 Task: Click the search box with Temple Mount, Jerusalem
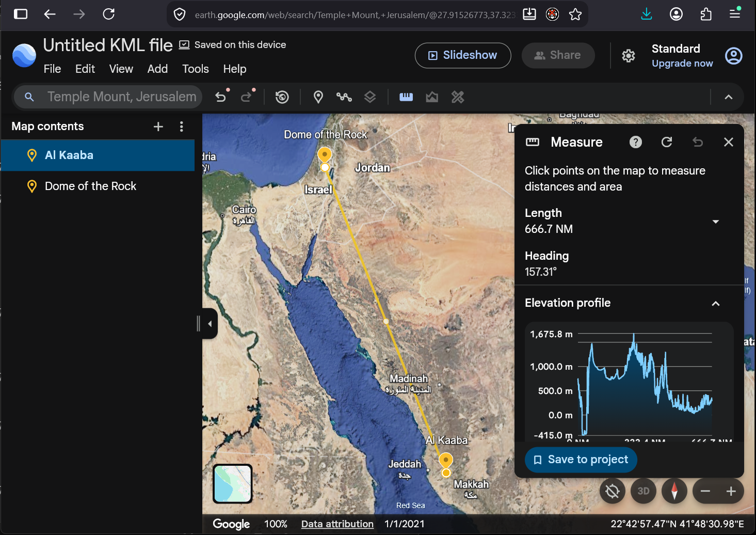tap(108, 97)
